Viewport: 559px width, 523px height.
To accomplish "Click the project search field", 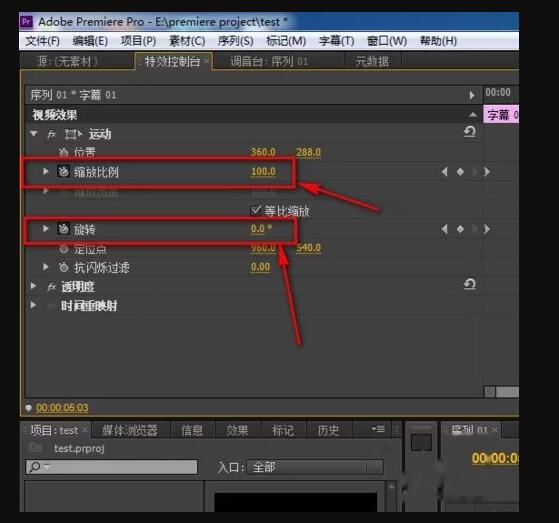I will (x=112, y=467).
